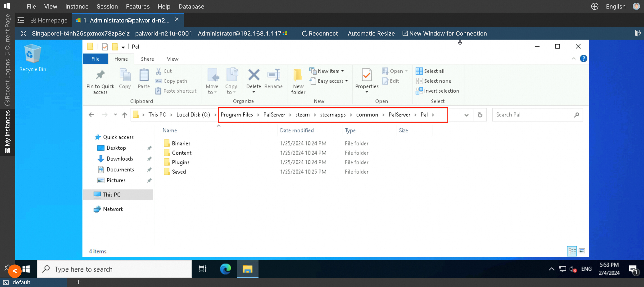Click the Reconnect button
644x287 pixels.
point(320,34)
